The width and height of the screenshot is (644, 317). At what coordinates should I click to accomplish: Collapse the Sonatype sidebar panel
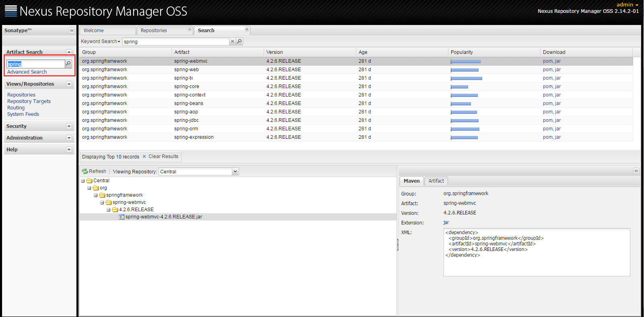pyautogui.click(x=72, y=31)
